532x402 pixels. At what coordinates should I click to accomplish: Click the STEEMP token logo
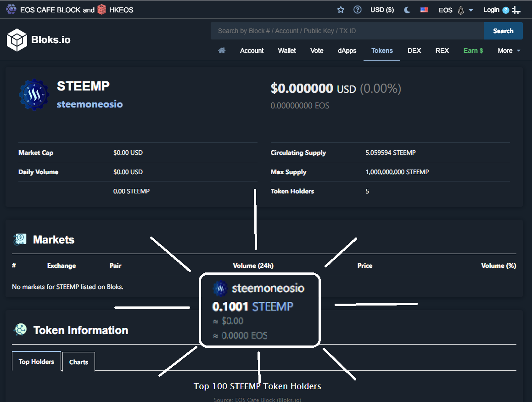point(34,95)
